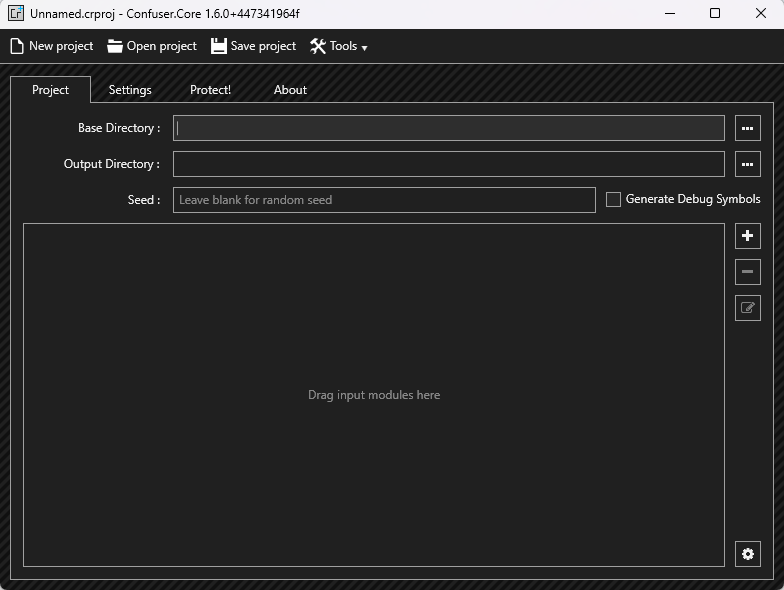Screen dimensions: 784x590
Task: Click the plus icon to add module
Action: pos(747,236)
